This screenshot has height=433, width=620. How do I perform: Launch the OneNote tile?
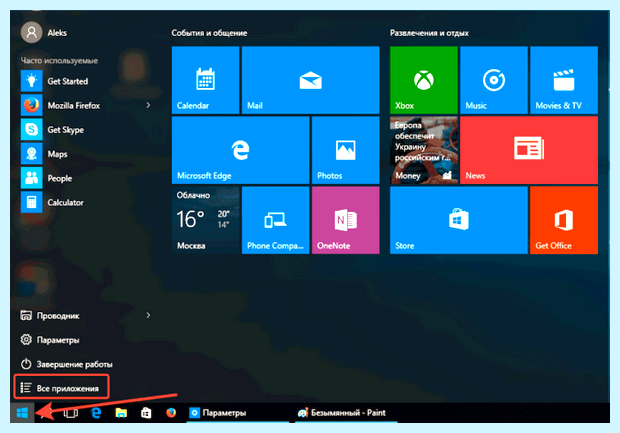tap(346, 220)
